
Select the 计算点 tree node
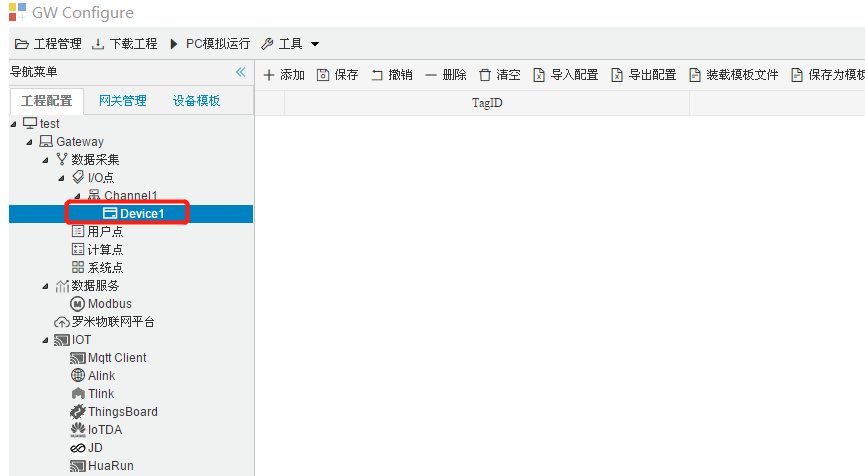click(x=105, y=250)
